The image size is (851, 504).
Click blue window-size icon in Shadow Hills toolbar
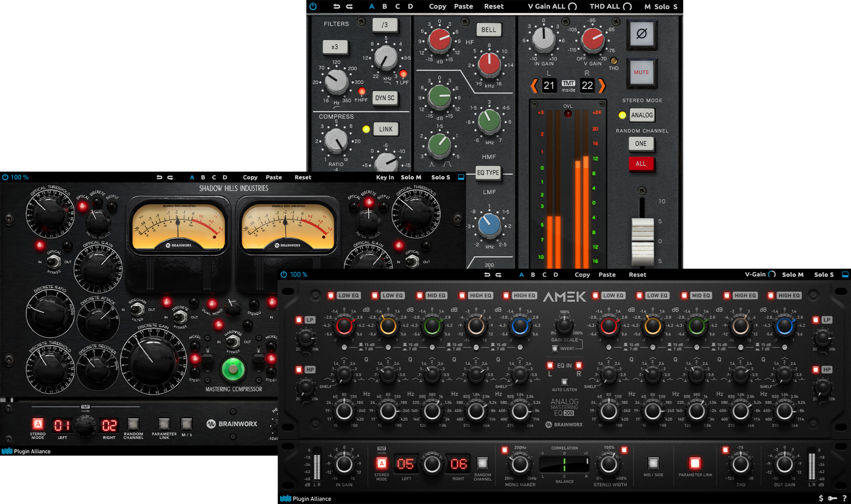tap(461, 177)
